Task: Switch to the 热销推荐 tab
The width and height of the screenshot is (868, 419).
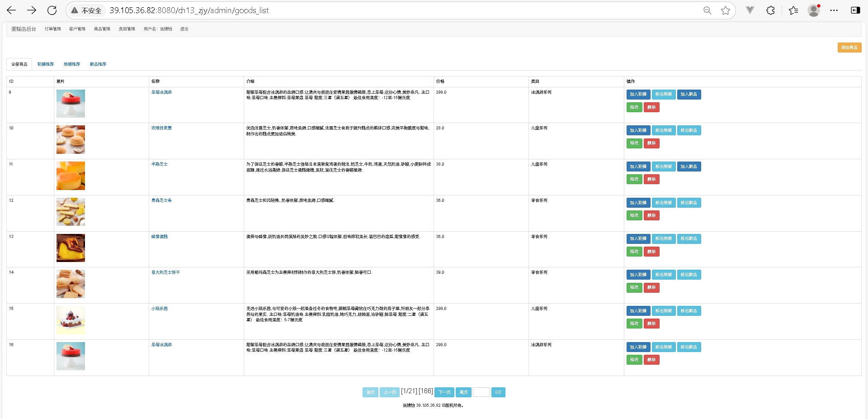Action: [x=71, y=64]
